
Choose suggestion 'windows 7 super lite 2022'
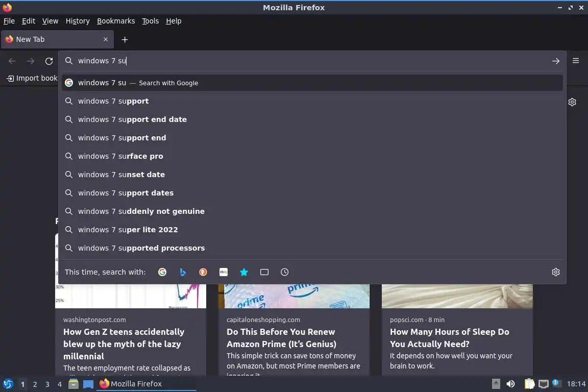[312, 230]
